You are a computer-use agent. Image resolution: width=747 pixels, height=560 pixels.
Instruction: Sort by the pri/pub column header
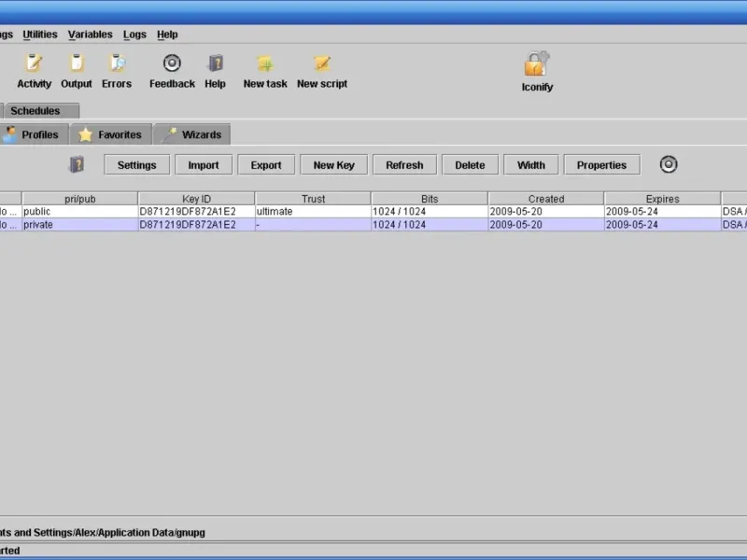(80, 199)
